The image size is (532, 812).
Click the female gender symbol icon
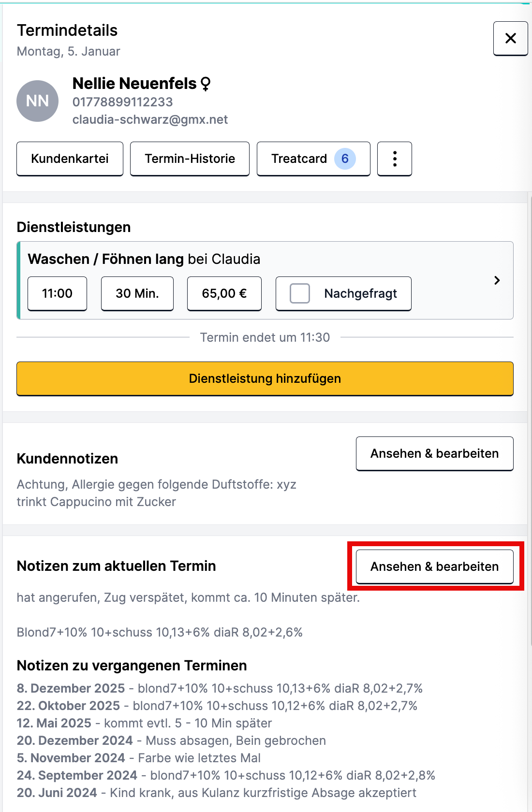(206, 84)
